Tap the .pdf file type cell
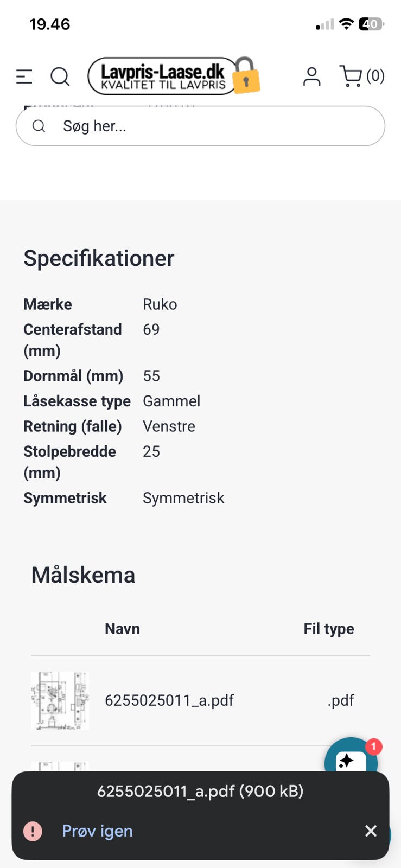This screenshot has width=401, height=868. (341, 700)
